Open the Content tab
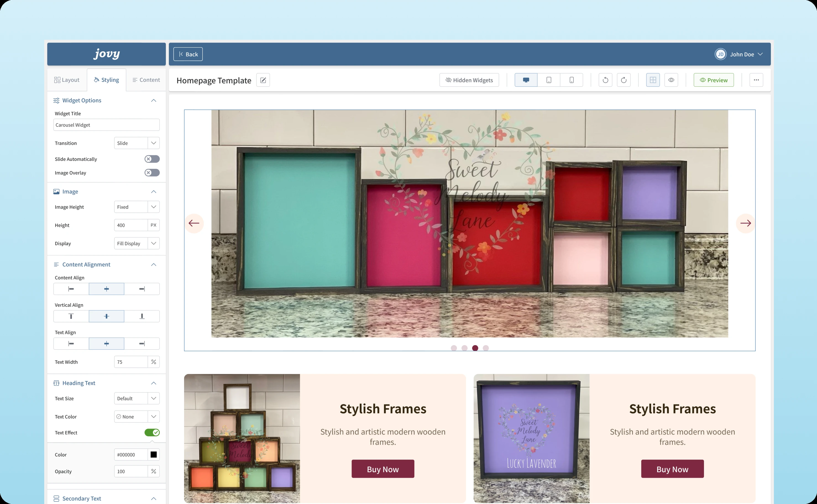This screenshot has width=817, height=504. tap(146, 80)
